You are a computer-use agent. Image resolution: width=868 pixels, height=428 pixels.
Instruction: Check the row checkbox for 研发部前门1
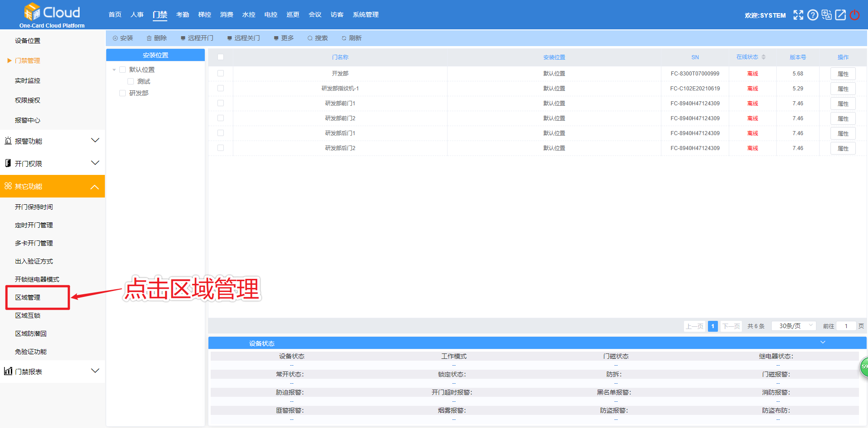click(221, 103)
